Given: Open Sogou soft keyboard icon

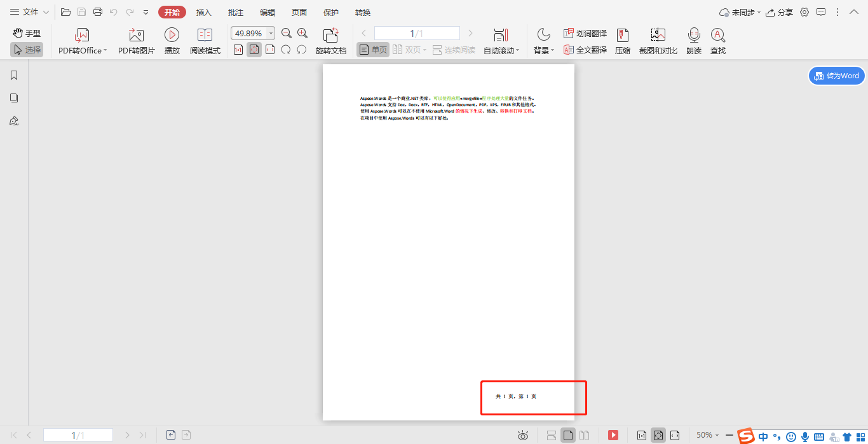Looking at the screenshot, I should click(x=819, y=437).
